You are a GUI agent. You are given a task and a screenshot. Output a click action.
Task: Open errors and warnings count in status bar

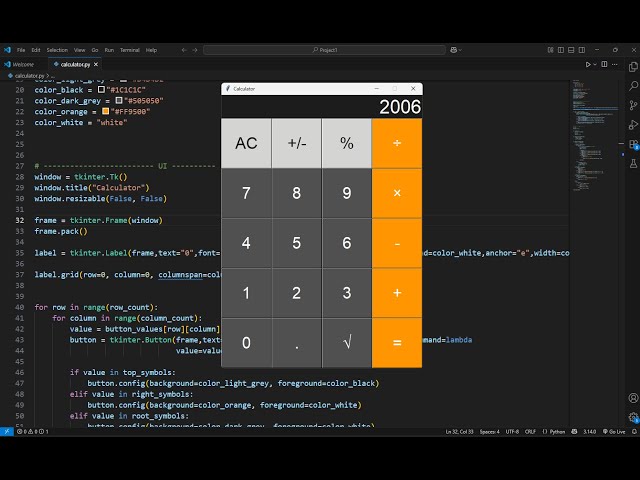coord(33,431)
